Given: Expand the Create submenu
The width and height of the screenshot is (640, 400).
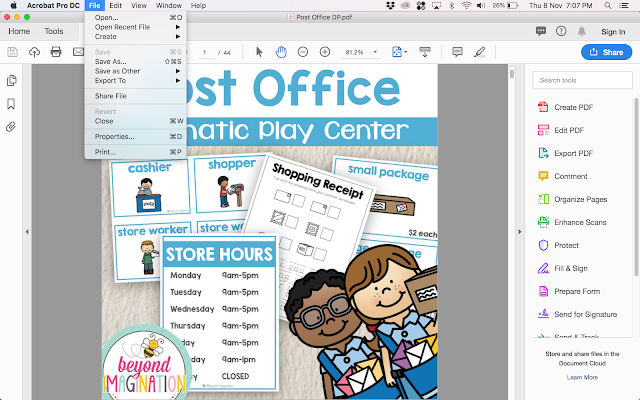Looking at the screenshot, I should 136,37.
